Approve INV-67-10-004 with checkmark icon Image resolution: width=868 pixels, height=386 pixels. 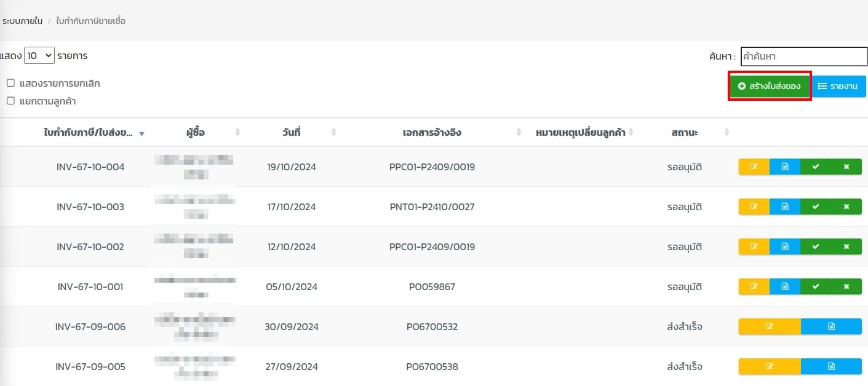(x=816, y=167)
